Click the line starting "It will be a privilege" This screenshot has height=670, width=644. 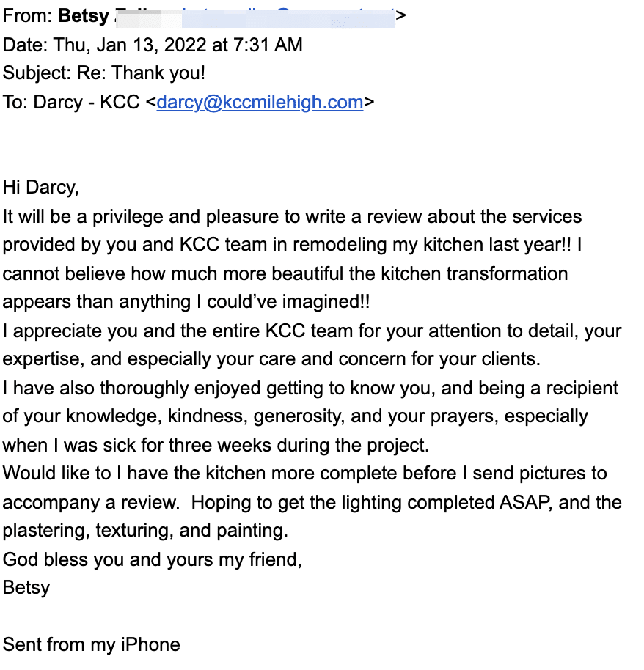pyautogui.click(x=292, y=216)
